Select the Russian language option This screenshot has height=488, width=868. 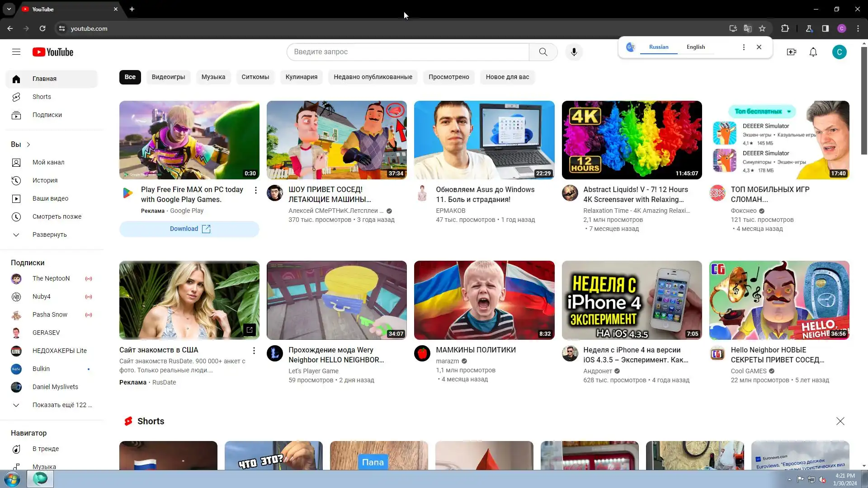[x=658, y=47]
